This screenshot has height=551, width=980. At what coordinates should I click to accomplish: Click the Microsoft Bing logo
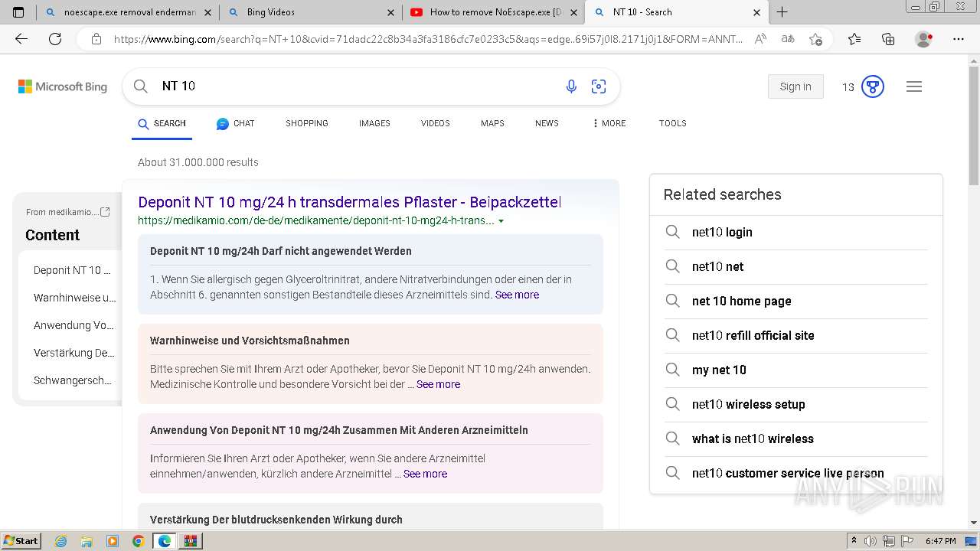coord(63,86)
